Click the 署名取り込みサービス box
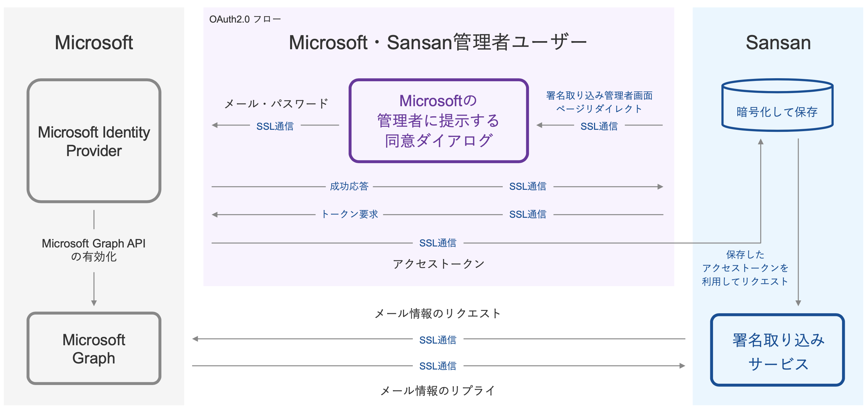868x412 pixels. point(777,351)
